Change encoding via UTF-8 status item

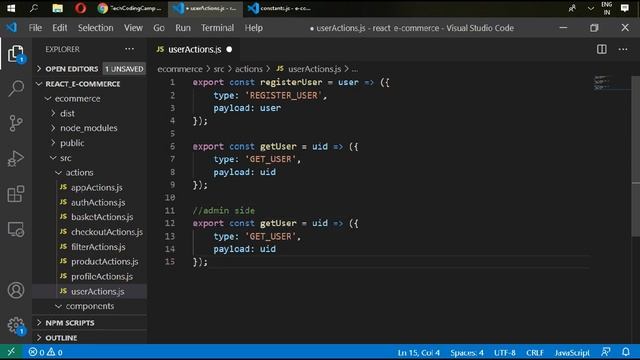(504, 352)
